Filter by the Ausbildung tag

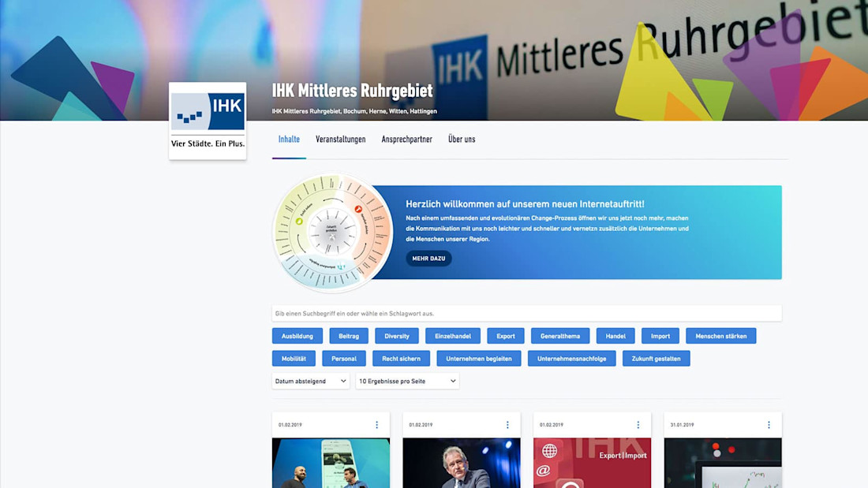[297, 336]
